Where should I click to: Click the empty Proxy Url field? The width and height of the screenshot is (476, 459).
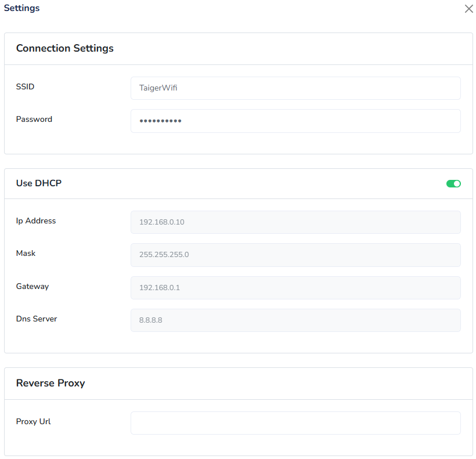coord(295,423)
